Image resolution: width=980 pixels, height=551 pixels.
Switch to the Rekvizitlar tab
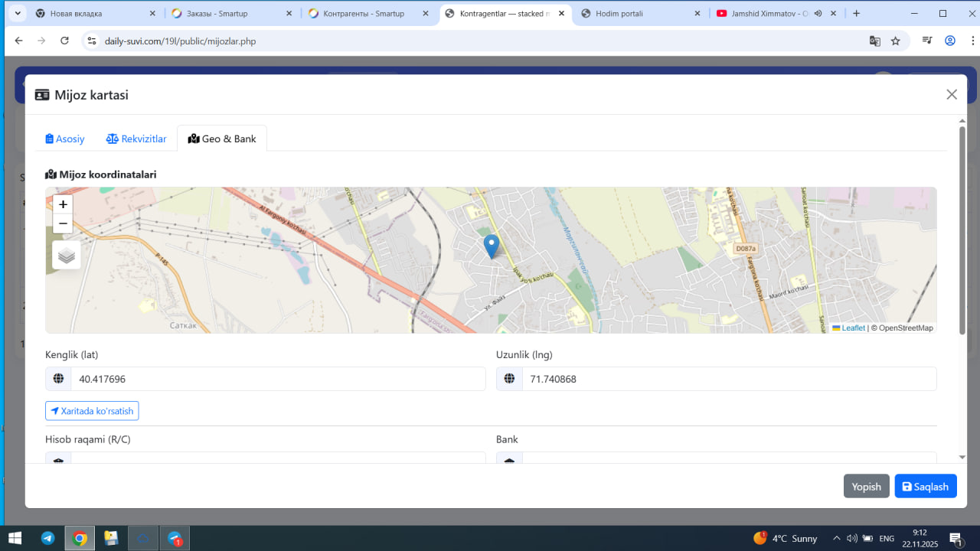point(136,139)
